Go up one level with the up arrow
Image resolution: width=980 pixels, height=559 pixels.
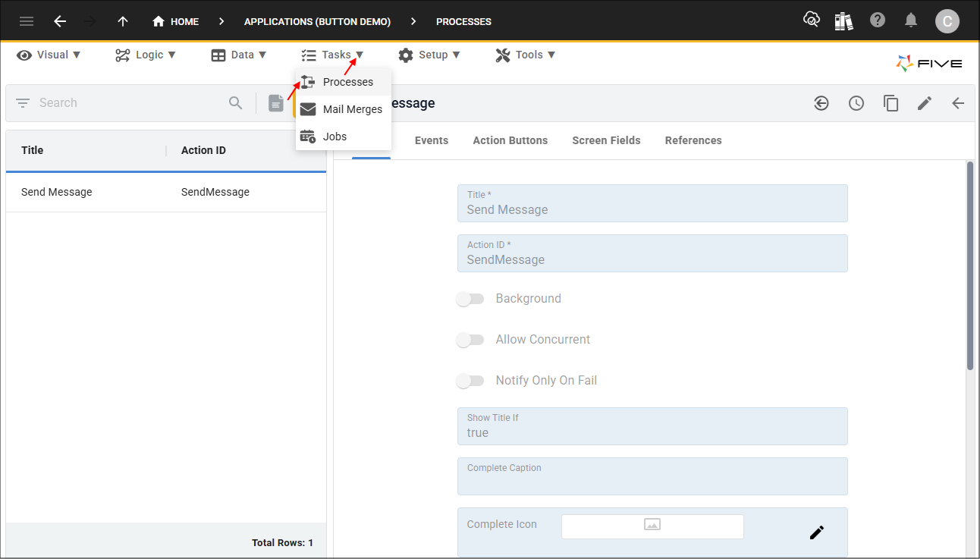(123, 21)
